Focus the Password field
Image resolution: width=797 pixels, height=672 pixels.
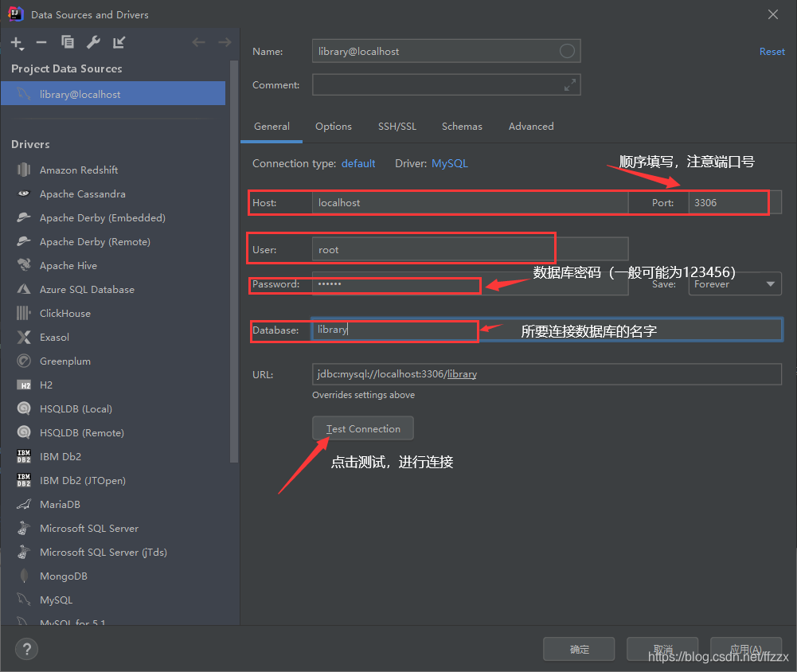(x=471, y=283)
